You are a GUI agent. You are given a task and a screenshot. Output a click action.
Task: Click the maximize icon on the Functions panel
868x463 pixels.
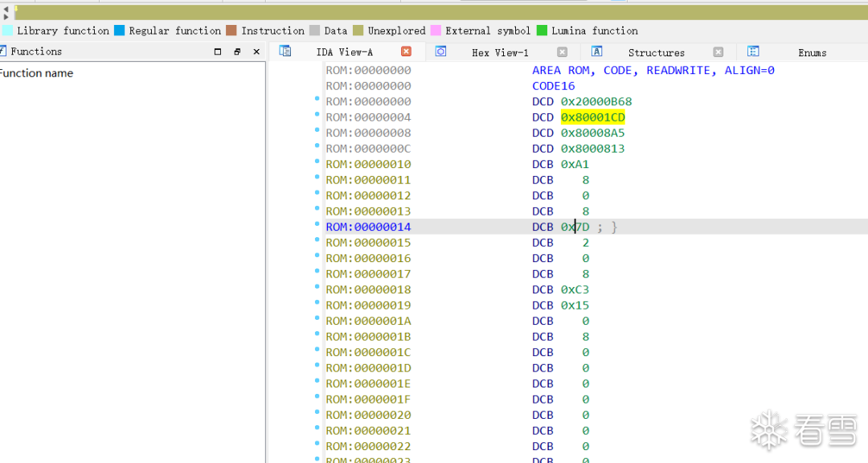coord(217,51)
